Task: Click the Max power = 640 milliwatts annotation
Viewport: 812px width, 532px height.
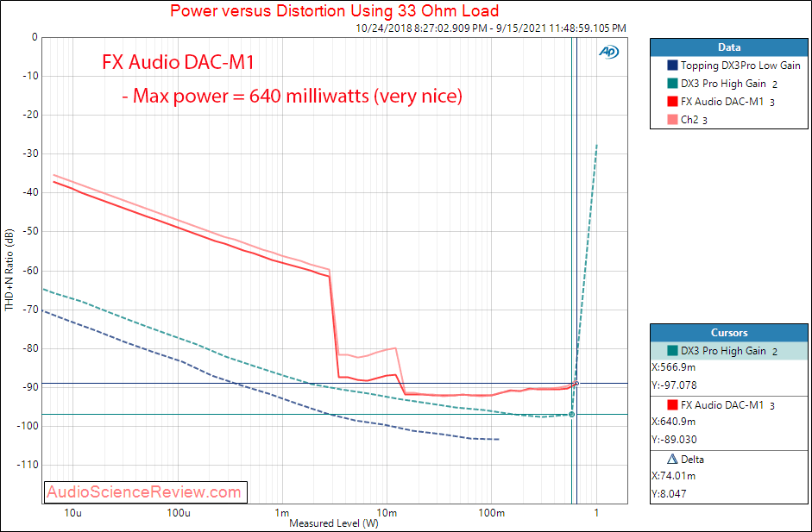Action: pos(292,96)
